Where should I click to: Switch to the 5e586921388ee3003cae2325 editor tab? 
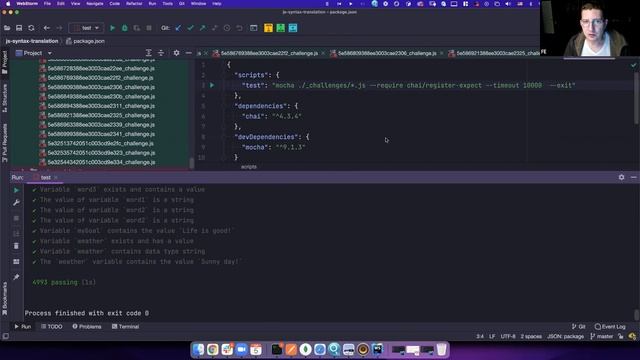point(494,53)
